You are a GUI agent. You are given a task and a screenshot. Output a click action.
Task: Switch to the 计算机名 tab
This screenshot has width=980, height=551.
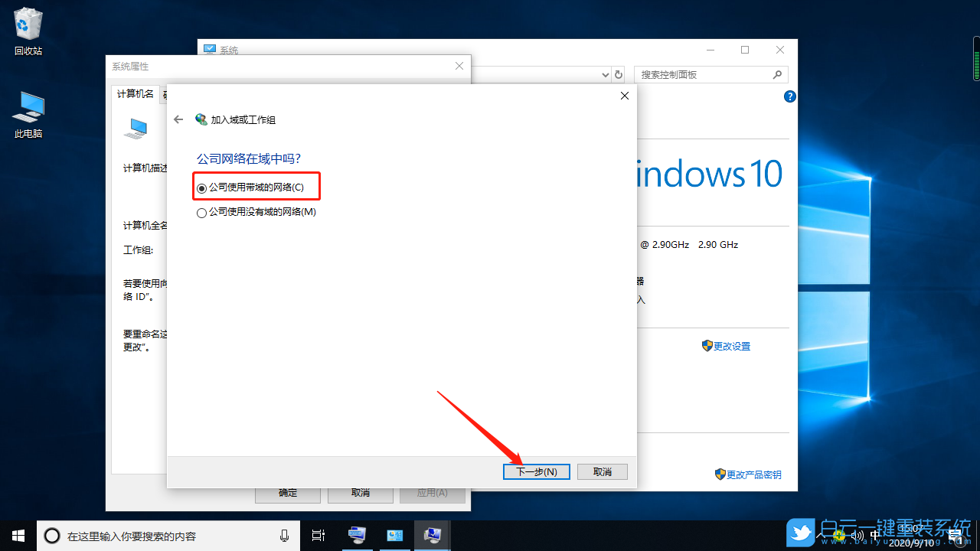pyautogui.click(x=136, y=93)
